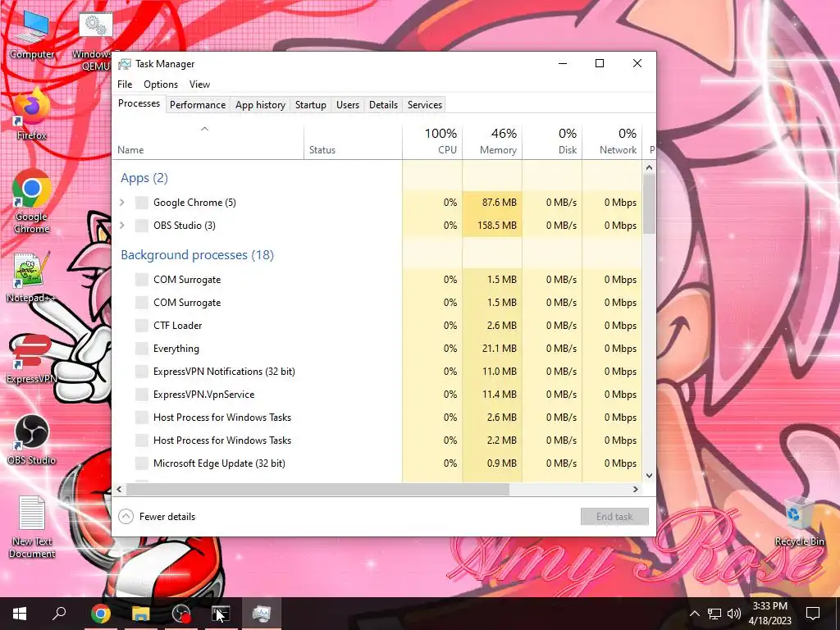Open the volume tray icon
Viewport: 840px width, 630px height.
[734, 614]
